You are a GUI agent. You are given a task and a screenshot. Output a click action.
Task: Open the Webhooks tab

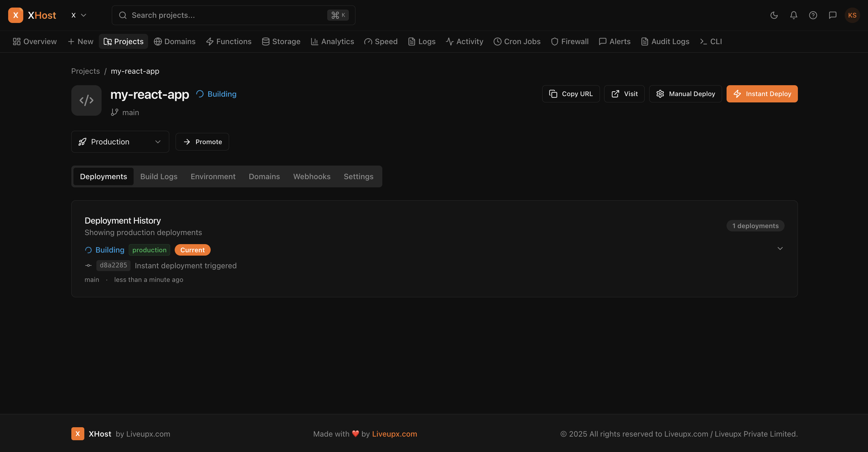pos(311,176)
